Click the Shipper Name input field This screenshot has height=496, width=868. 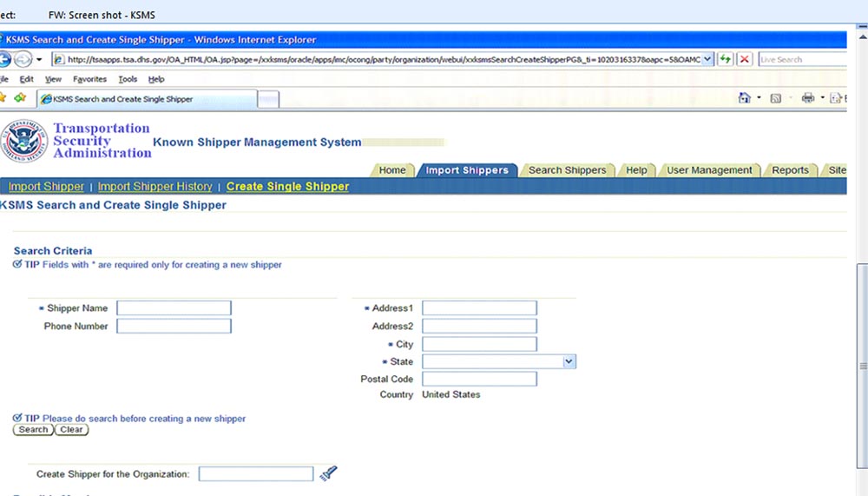[x=174, y=308]
